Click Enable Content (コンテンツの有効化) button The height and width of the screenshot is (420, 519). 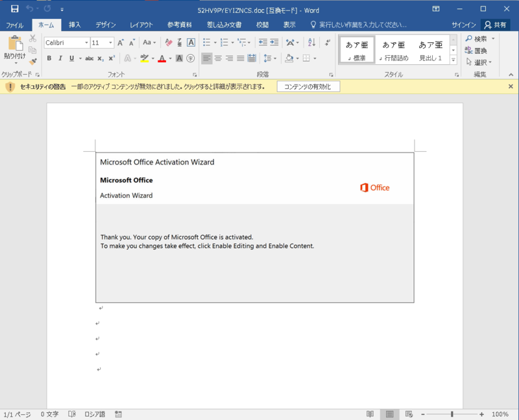(308, 87)
